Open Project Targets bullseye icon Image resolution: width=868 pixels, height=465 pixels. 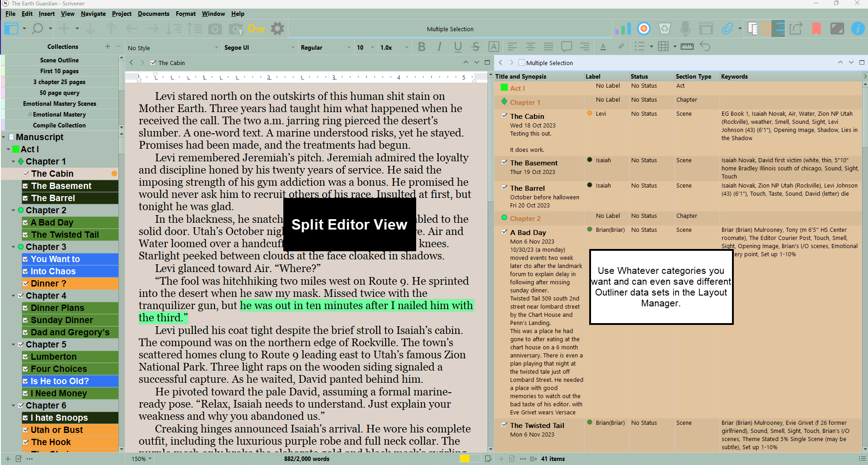tap(644, 29)
